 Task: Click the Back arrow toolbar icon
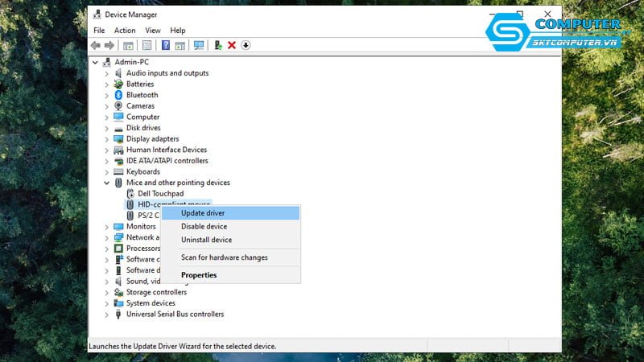pos(96,45)
